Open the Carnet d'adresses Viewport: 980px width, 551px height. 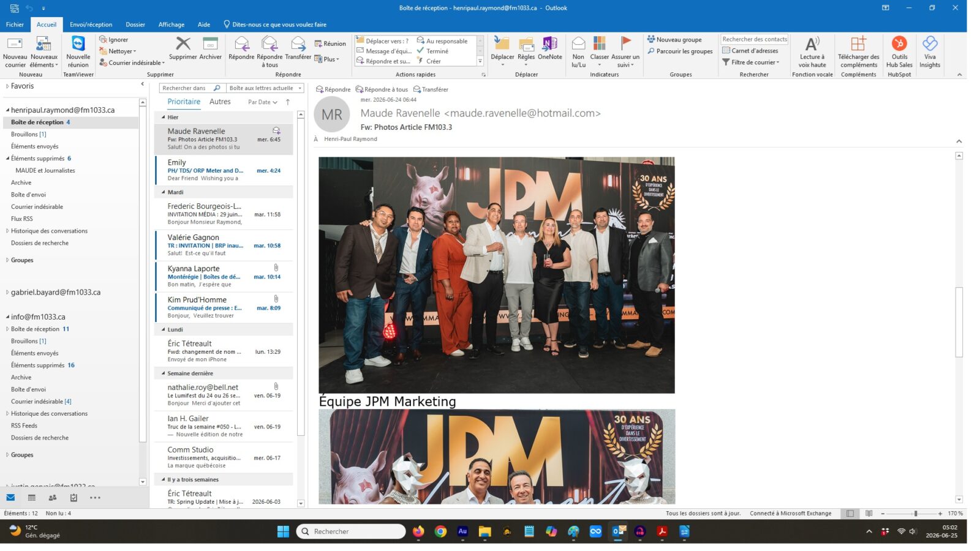[x=750, y=51]
